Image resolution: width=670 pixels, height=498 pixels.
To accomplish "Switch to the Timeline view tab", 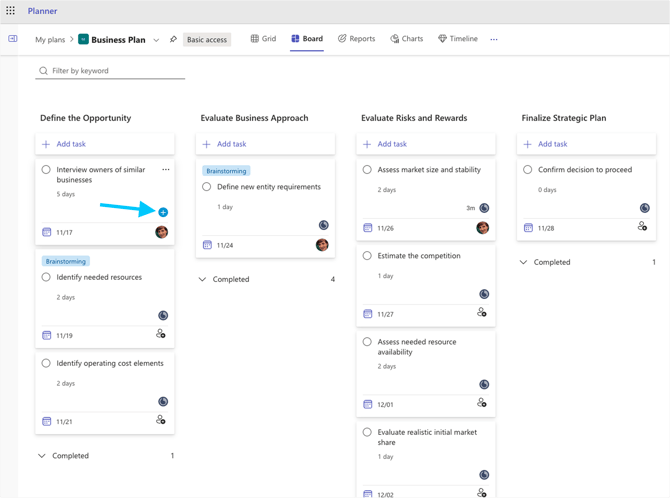I will [457, 39].
